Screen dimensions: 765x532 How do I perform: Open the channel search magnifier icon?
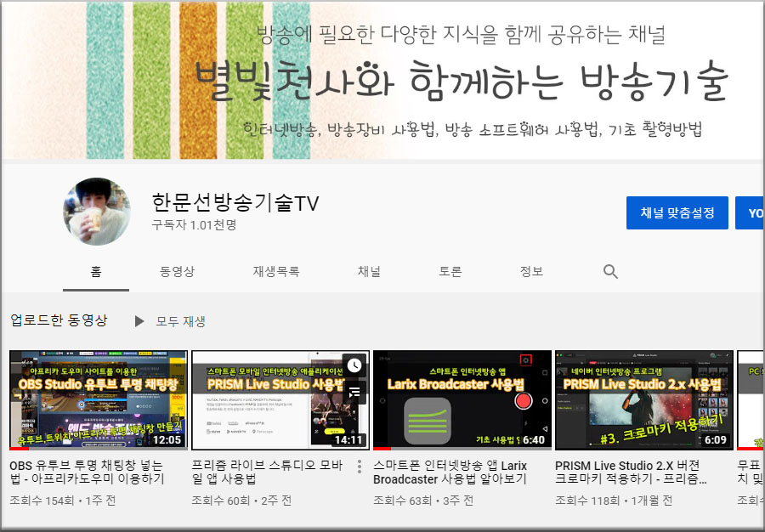[x=610, y=272]
